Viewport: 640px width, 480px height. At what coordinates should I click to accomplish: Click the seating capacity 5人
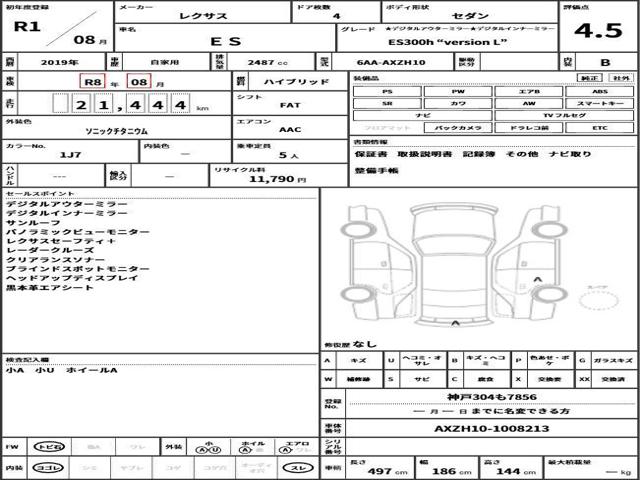[x=289, y=155]
